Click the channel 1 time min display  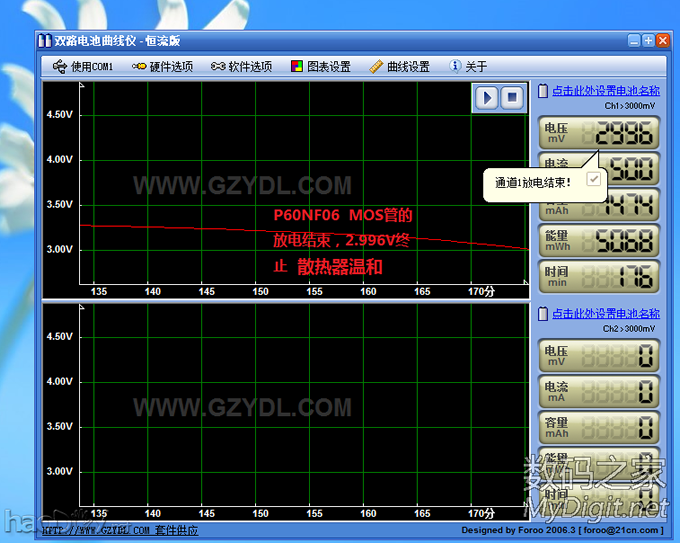(x=599, y=276)
